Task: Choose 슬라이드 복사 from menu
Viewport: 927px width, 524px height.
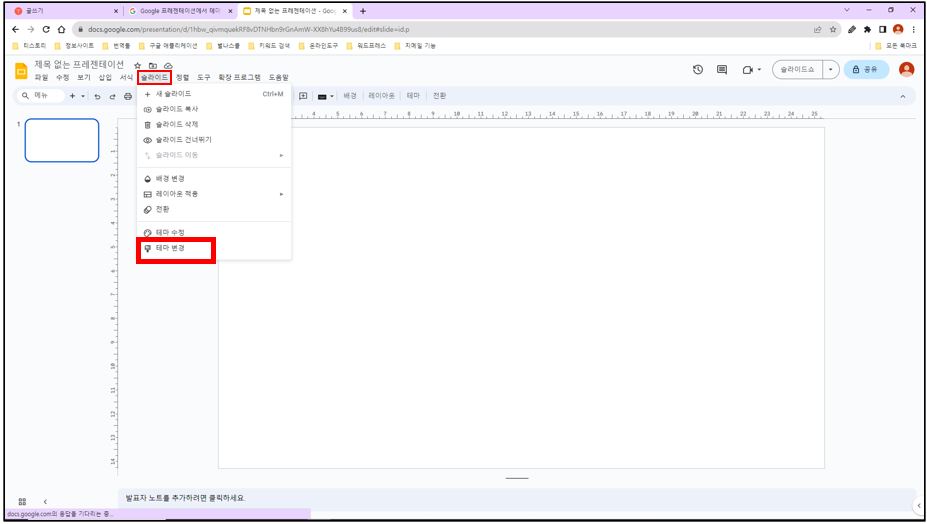Action: pos(213,109)
